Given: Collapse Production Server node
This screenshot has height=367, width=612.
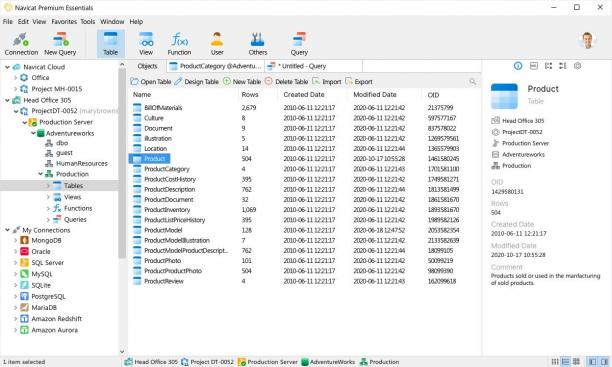Looking at the screenshot, I should click(x=24, y=123).
